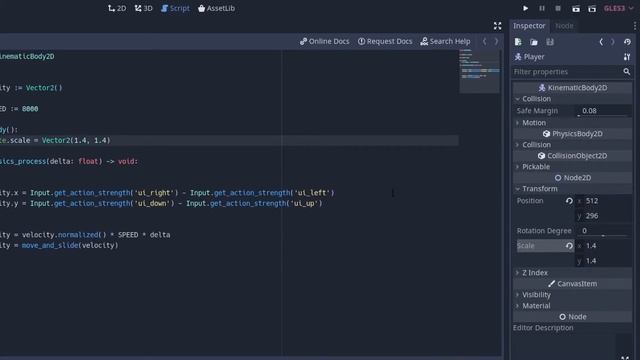Play a custom scene icon
Screen dimensions: 640x360
pos(592,9)
